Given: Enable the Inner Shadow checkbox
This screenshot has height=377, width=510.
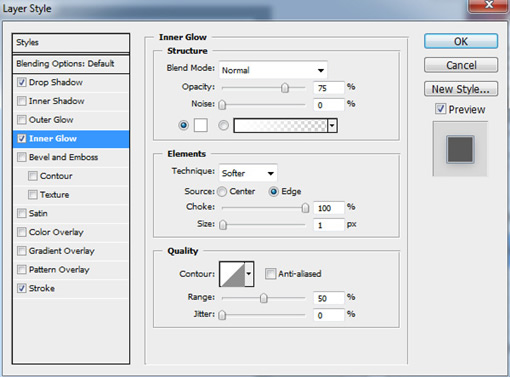Looking at the screenshot, I should tap(22, 101).
